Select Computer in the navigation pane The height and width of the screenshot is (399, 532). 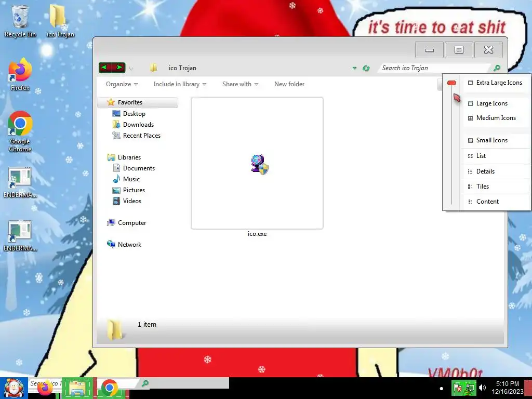pyautogui.click(x=127, y=222)
